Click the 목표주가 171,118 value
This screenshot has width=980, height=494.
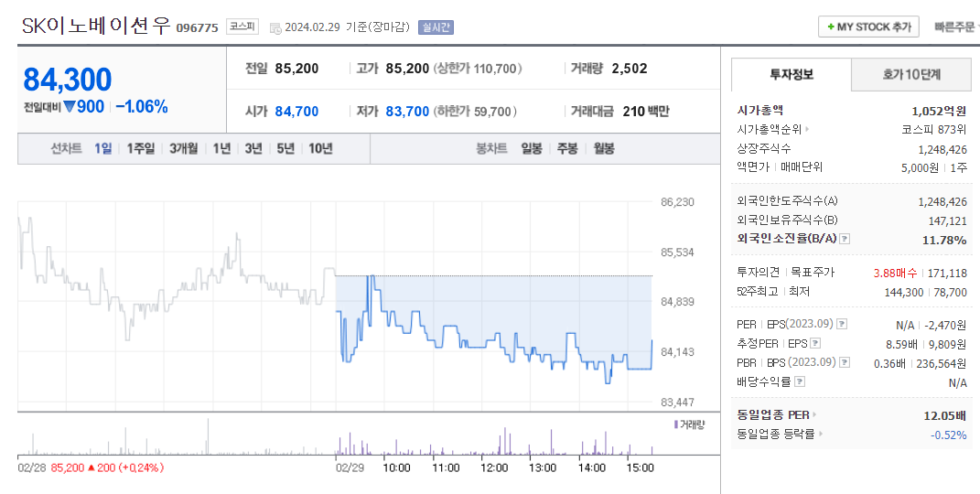pos(948,273)
